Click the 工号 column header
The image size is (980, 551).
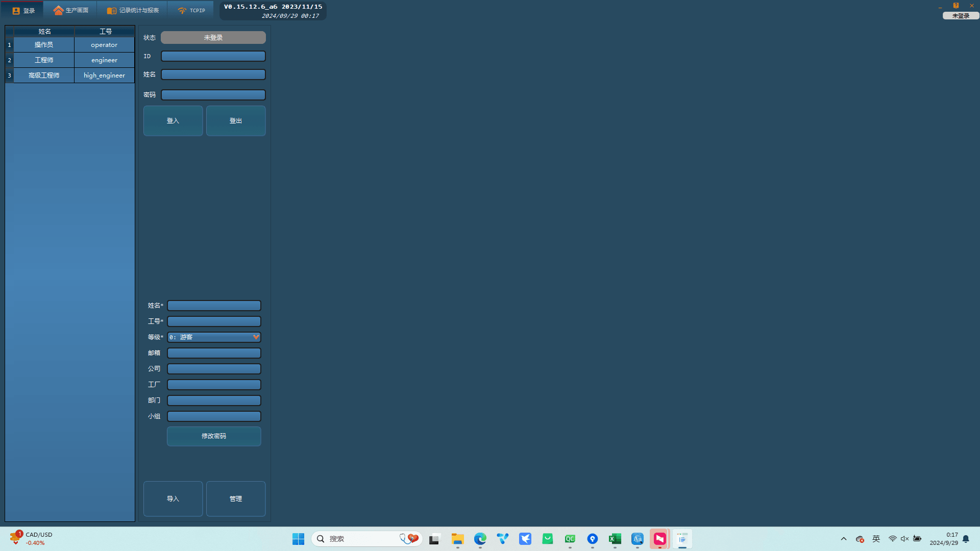105,31
